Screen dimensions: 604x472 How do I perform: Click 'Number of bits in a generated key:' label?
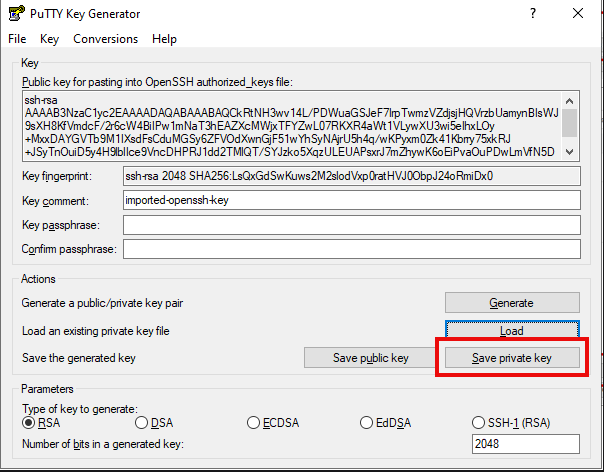[103, 444]
